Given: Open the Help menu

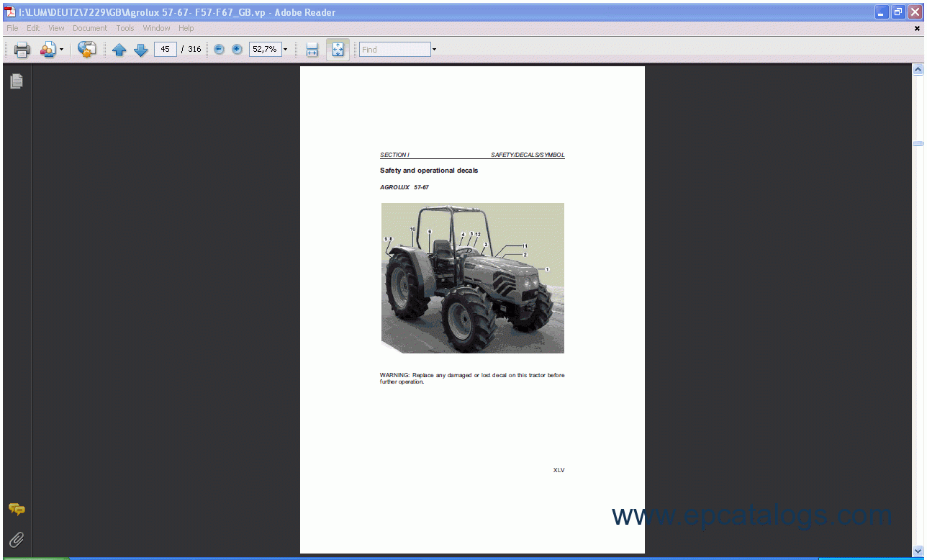Looking at the screenshot, I should 186,28.
